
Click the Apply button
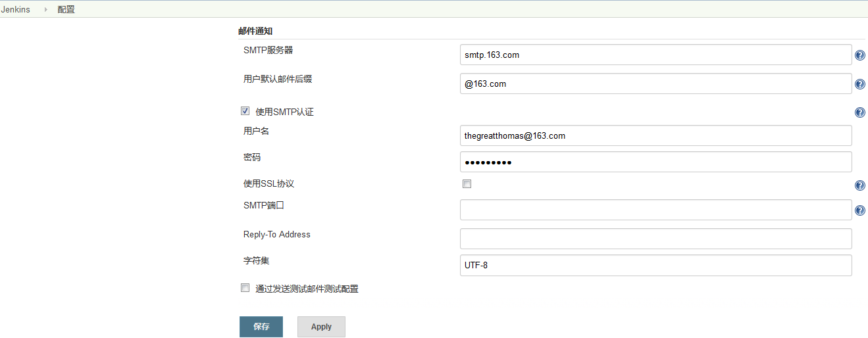pyautogui.click(x=321, y=327)
